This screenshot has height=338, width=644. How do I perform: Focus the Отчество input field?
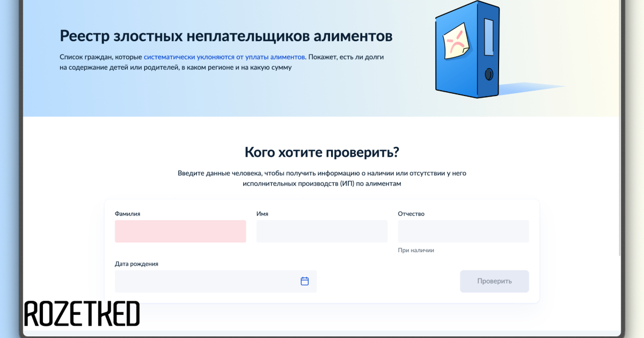[x=463, y=231]
